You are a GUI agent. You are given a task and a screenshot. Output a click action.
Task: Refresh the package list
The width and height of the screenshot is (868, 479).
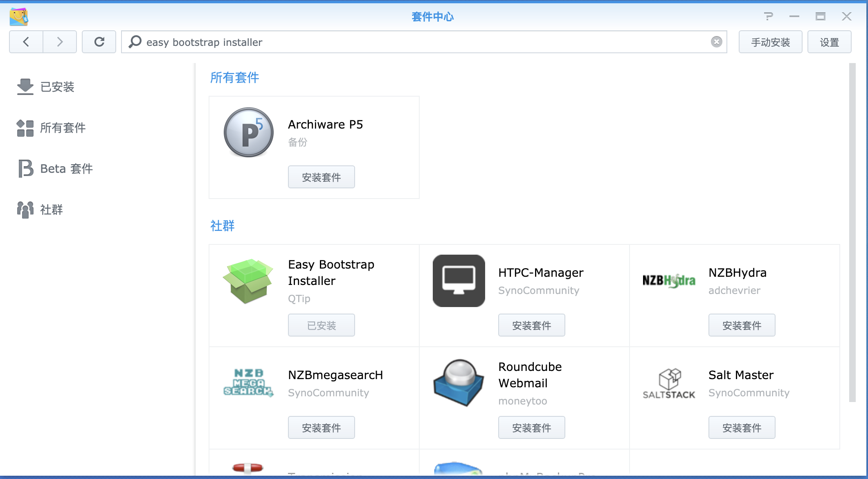[x=99, y=42]
